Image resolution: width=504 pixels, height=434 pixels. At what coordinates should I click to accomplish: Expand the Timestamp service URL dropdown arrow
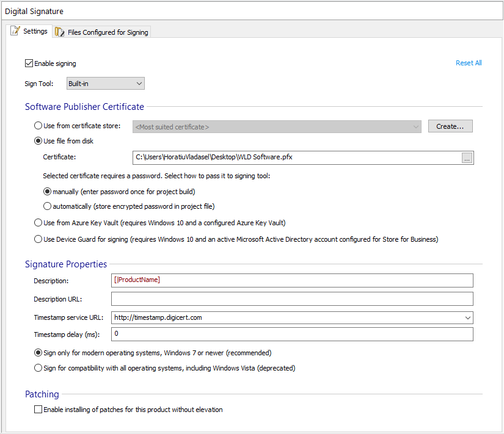(x=468, y=317)
